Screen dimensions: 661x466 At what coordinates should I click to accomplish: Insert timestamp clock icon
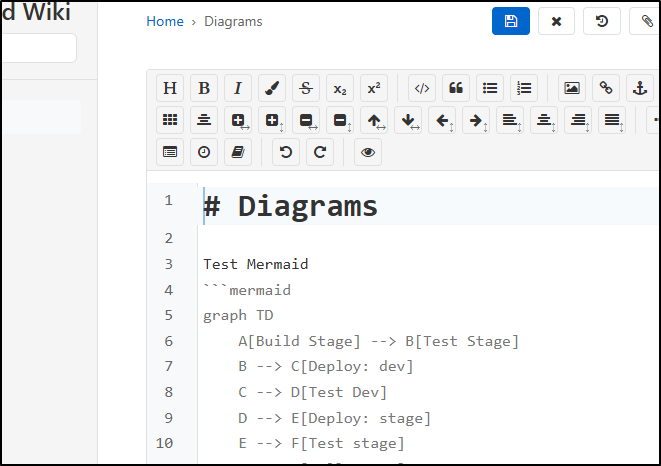[x=204, y=152]
